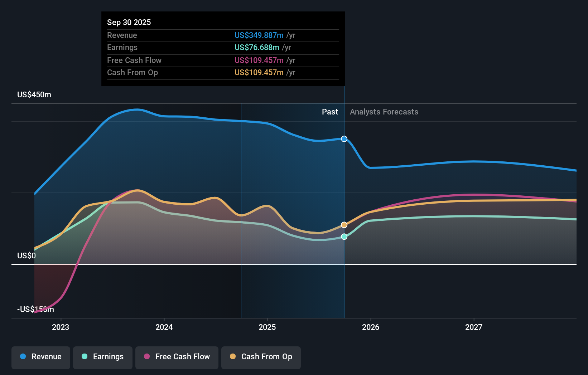Toggle the Cash From Op legend button

[x=261, y=357]
